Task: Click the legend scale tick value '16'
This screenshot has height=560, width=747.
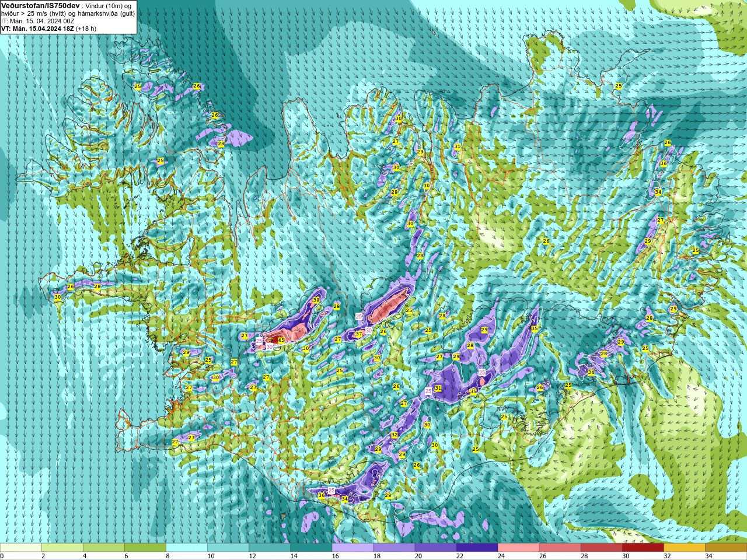Action: 335,556
